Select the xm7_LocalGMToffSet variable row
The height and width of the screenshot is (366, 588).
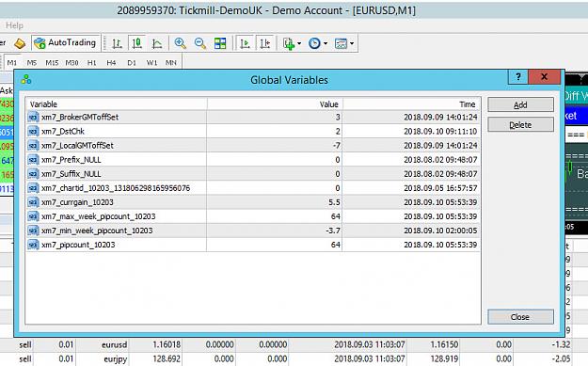[x=253, y=146]
